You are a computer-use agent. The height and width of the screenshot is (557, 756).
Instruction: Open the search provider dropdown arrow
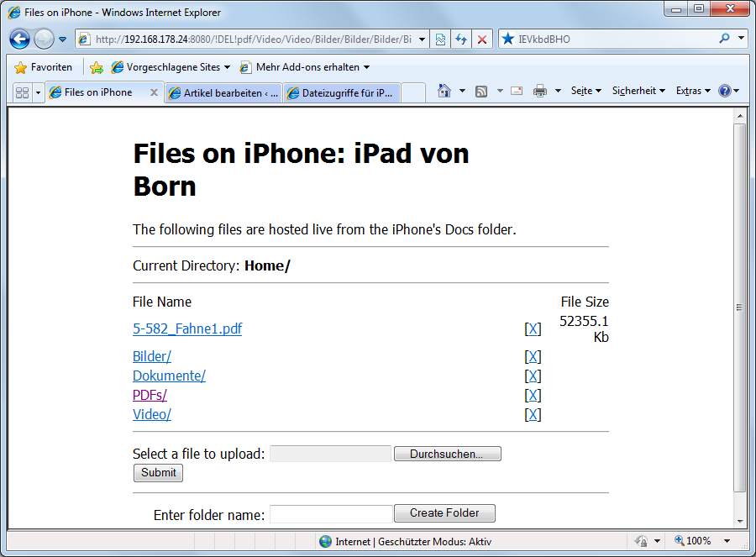(741, 38)
